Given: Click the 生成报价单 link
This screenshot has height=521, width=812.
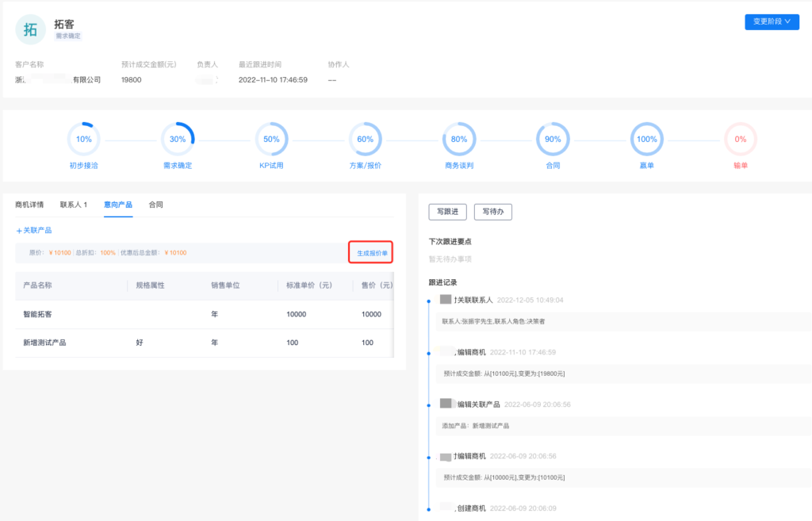Looking at the screenshot, I should pos(372,253).
